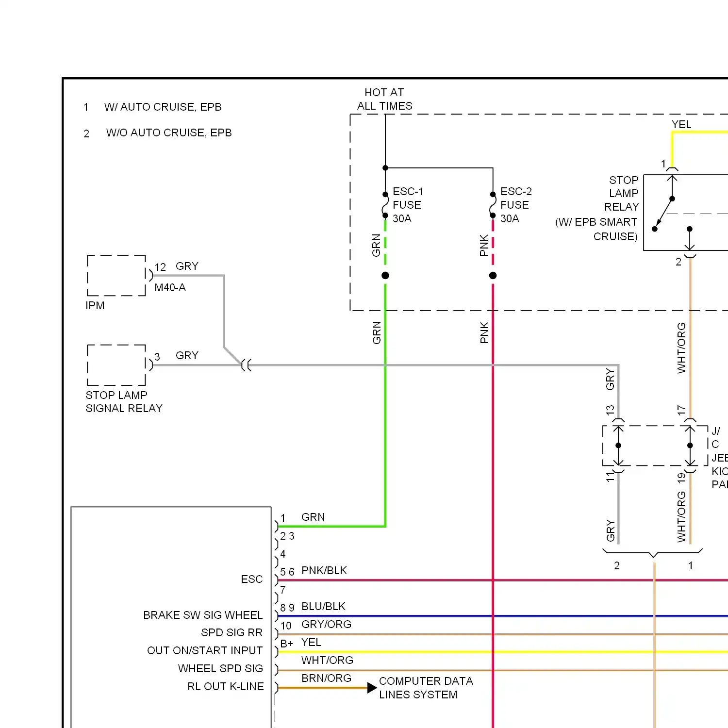Click the "WHEEL SPD SIG" label
The height and width of the screenshot is (728, 728).
click(x=220, y=668)
